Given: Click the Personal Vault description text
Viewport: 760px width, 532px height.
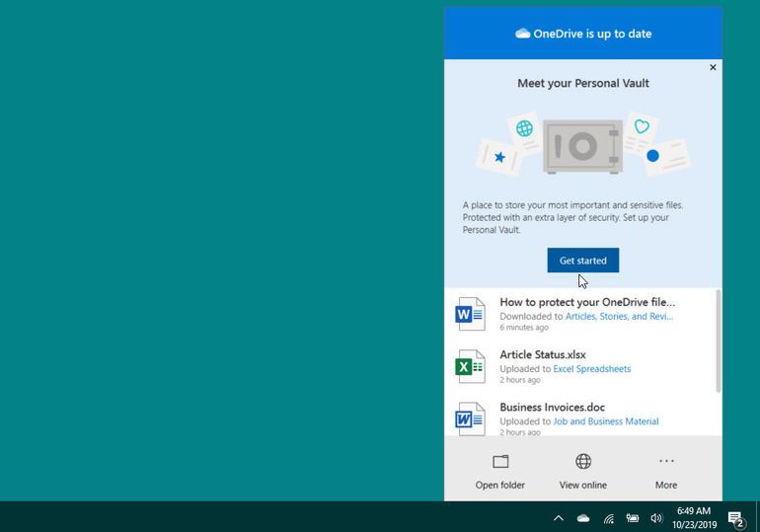Looking at the screenshot, I should coord(572,217).
